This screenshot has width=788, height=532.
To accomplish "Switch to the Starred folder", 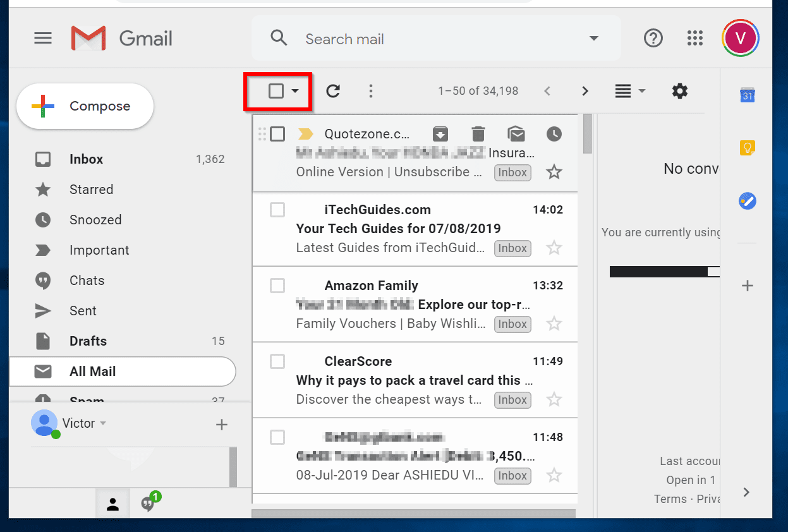I will tap(91, 189).
